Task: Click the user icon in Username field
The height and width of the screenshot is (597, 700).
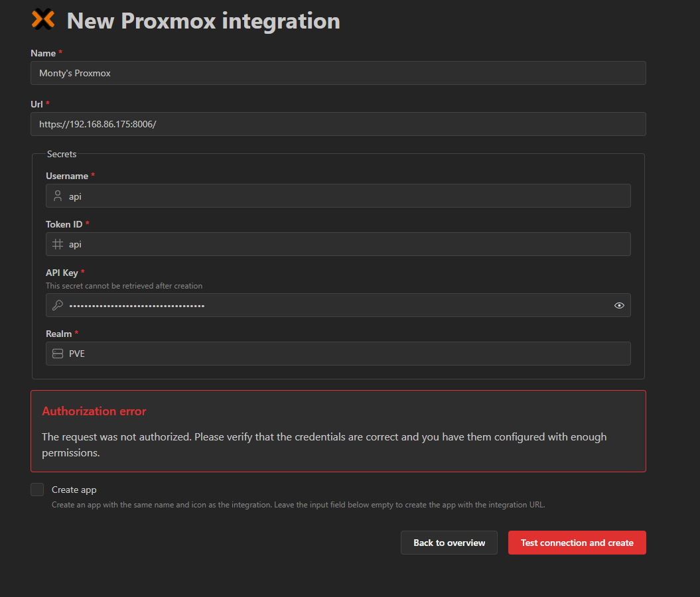Action: [58, 196]
